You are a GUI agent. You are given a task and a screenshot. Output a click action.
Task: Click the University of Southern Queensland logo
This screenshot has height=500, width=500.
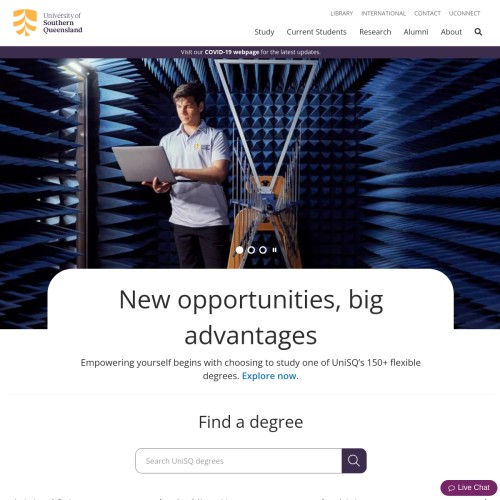click(x=48, y=23)
